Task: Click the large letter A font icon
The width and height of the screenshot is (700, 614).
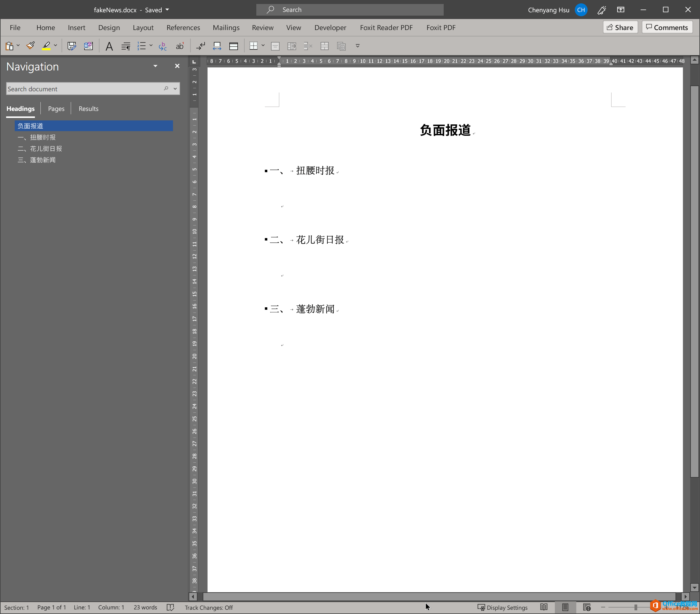Action: coord(109,46)
